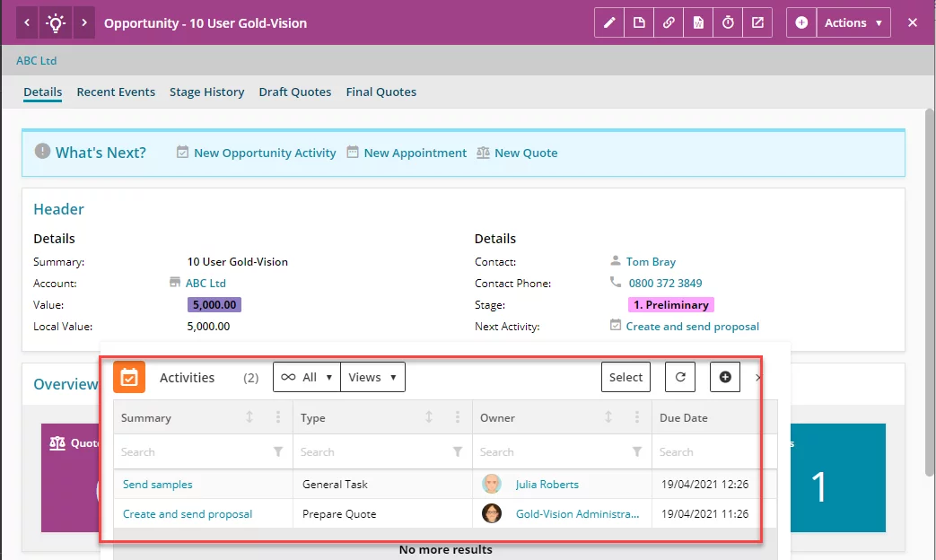Sort activities by the Type column arrows
The width and height of the screenshot is (936, 560).
point(429,417)
